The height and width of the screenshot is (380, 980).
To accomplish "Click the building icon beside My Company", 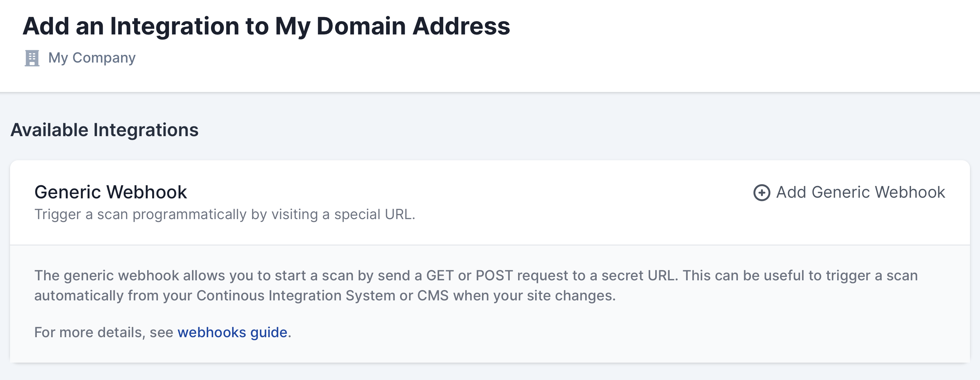I will (x=32, y=58).
